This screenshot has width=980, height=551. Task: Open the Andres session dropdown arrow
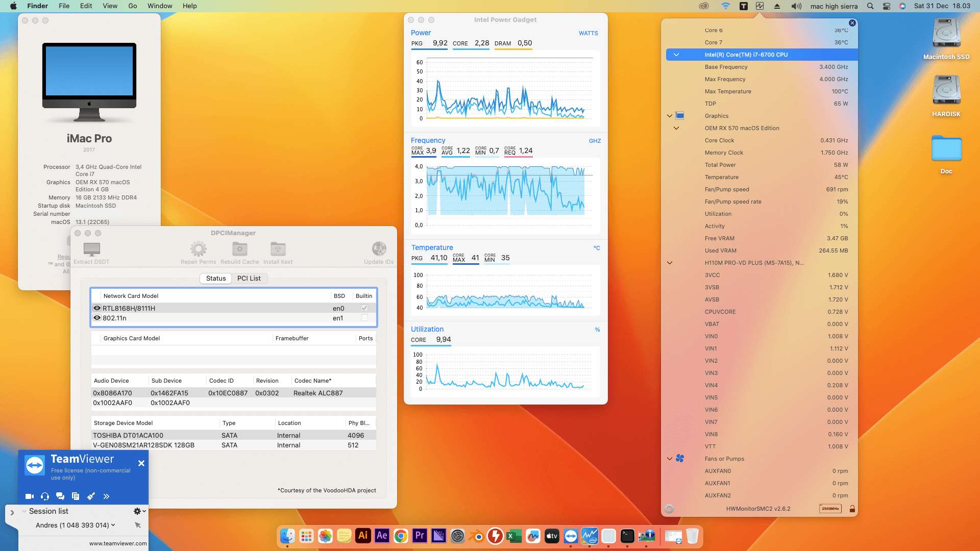pyautogui.click(x=113, y=525)
